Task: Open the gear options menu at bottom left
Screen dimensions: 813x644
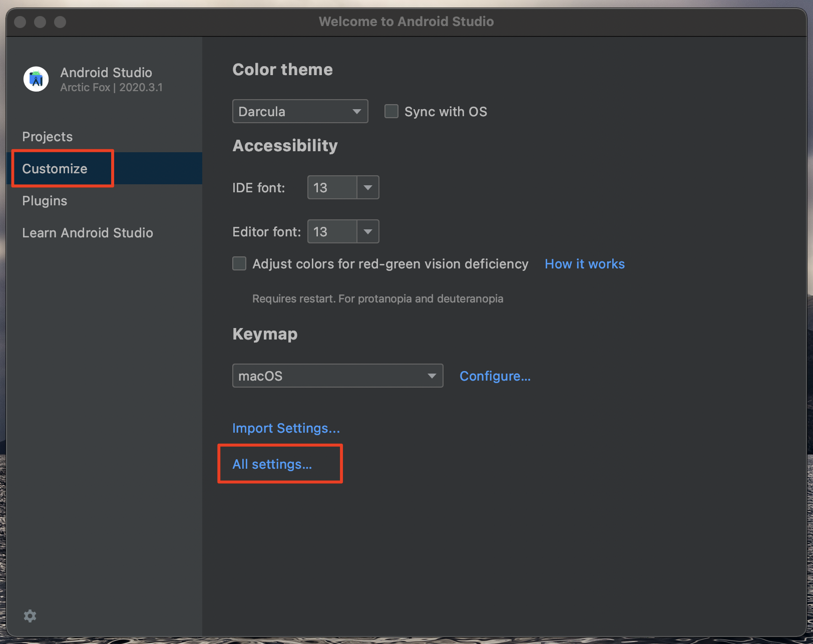Action: (30, 616)
